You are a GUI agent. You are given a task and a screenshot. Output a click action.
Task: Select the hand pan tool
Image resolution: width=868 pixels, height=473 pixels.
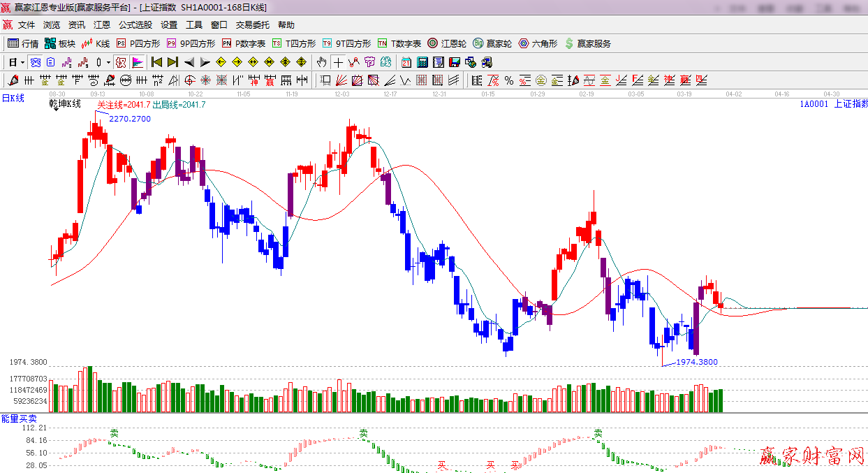coord(321,62)
